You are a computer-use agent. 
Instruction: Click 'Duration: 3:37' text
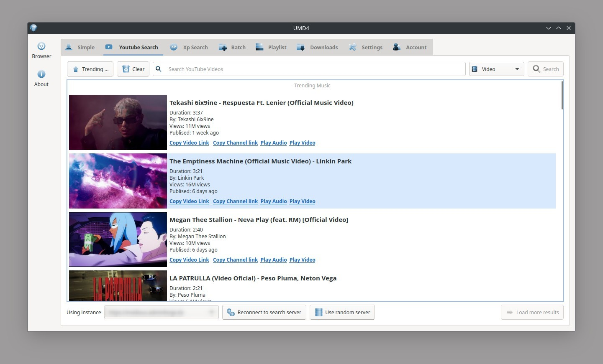click(186, 113)
